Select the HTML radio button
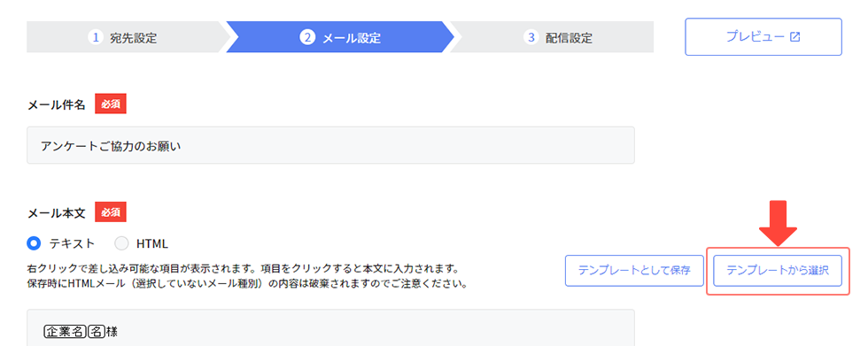This screenshot has height=346, width=868. (x=121, y=243)
